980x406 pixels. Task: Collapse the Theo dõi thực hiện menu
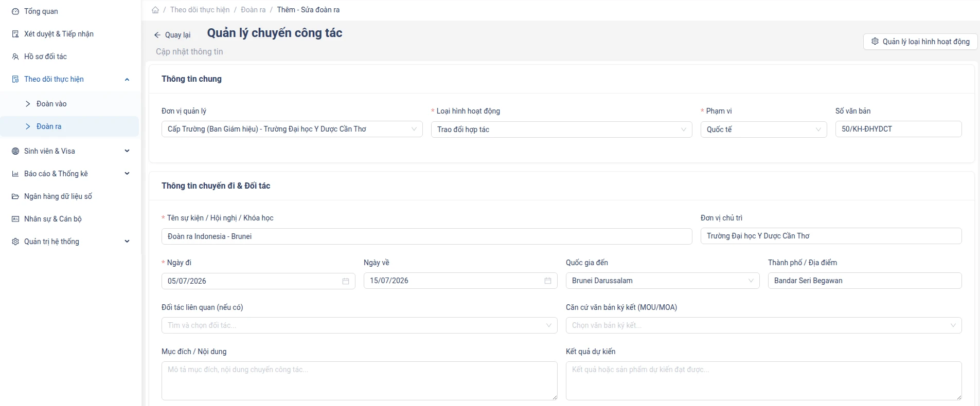click(x=127, y=79)
